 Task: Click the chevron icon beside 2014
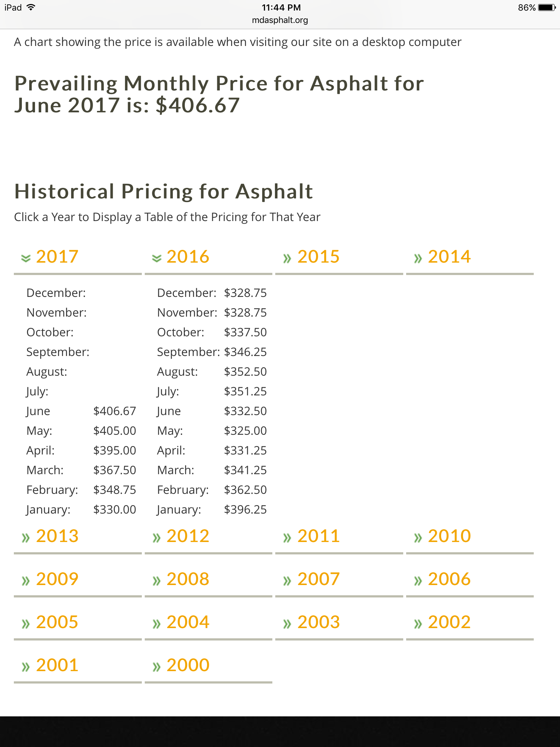tap(418, 259)
